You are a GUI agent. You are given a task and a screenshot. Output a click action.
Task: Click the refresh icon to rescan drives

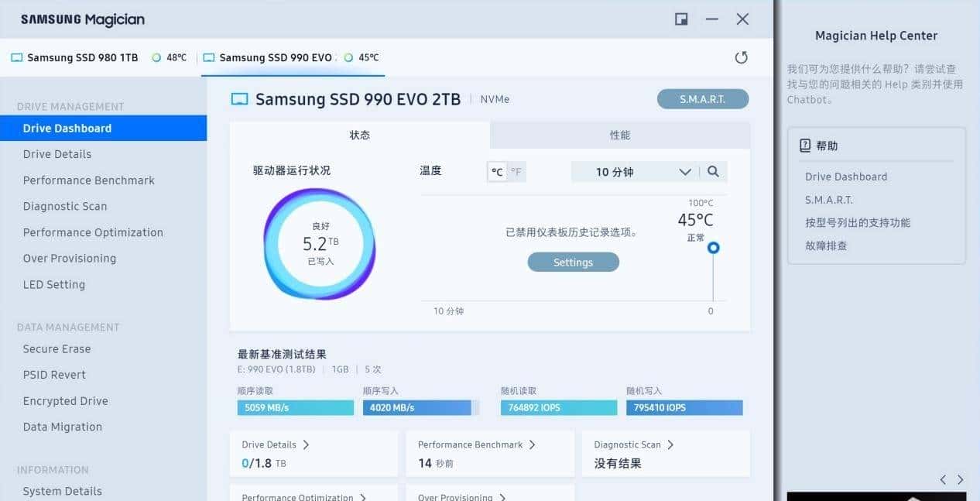(x=741, y=57)
